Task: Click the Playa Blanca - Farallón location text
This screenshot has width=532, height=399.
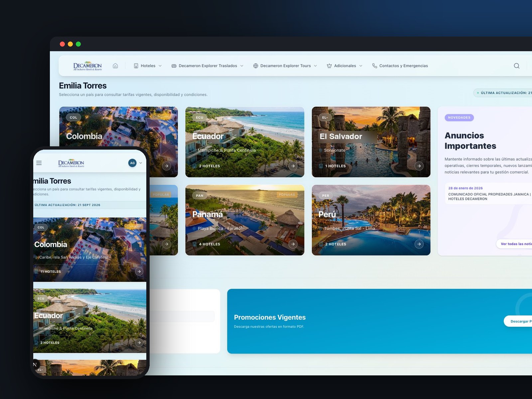Action: coord(220,228)
